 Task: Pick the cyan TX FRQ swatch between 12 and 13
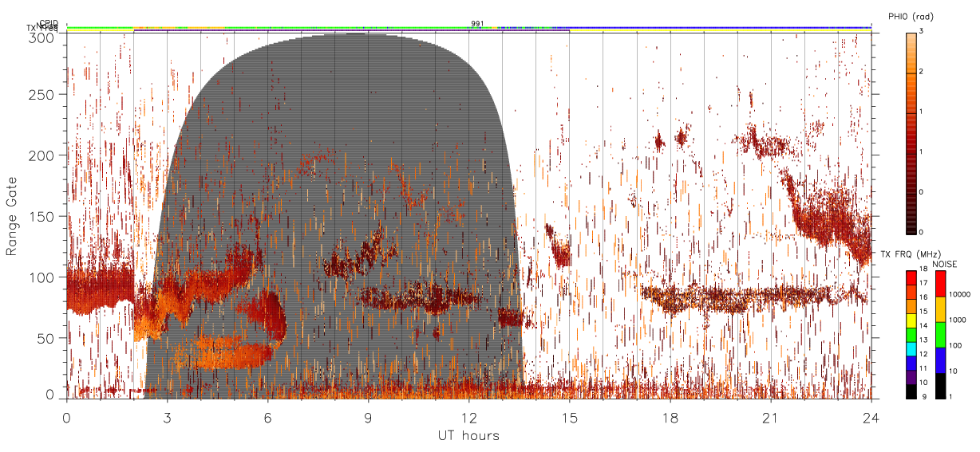click(x=910, y=348)
